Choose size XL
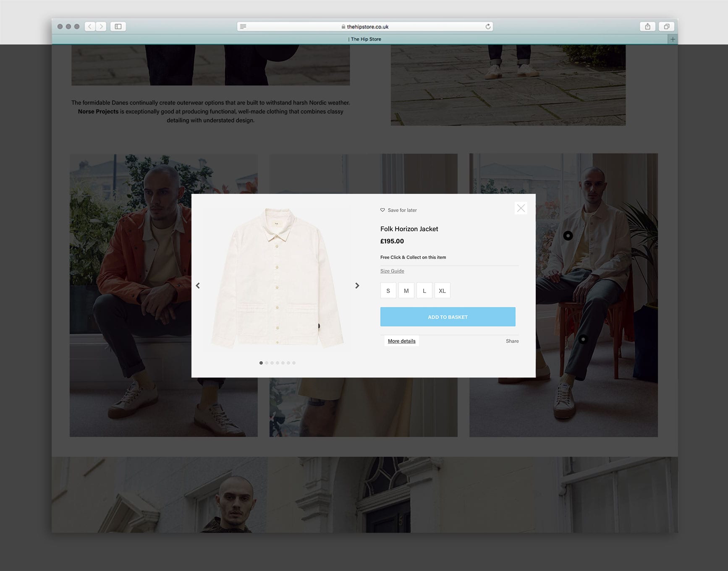 coord(443,290)
